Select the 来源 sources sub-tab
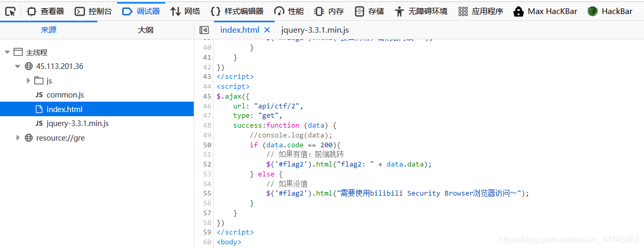644x249 pixels. (49, 30)
